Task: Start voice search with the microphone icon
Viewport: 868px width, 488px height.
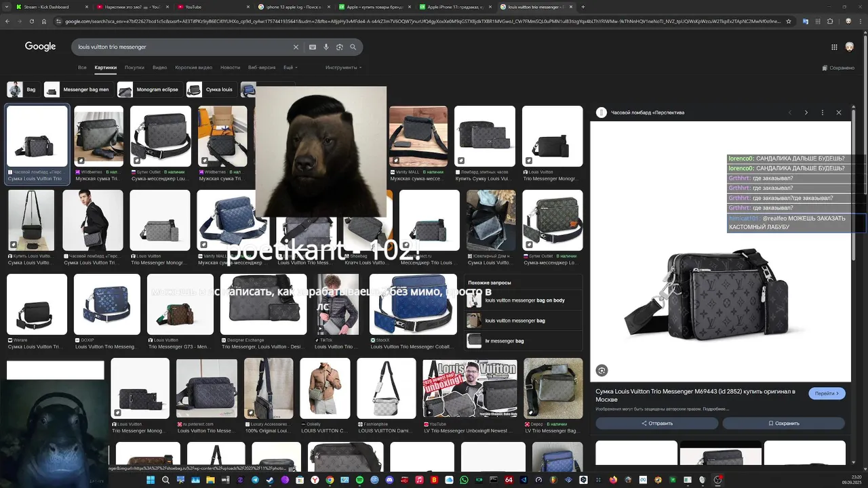Action: pos(326,47)
